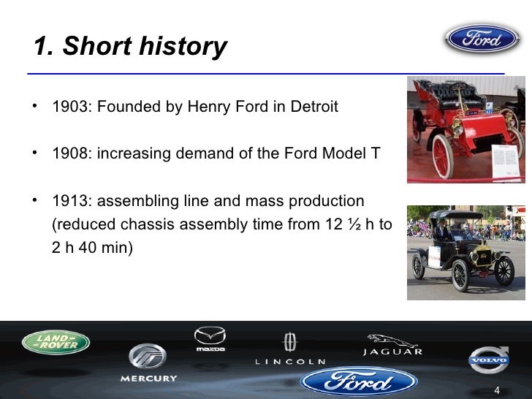Click slide page number 4
The width and height of the screenshot is (532, 399).
497,390
